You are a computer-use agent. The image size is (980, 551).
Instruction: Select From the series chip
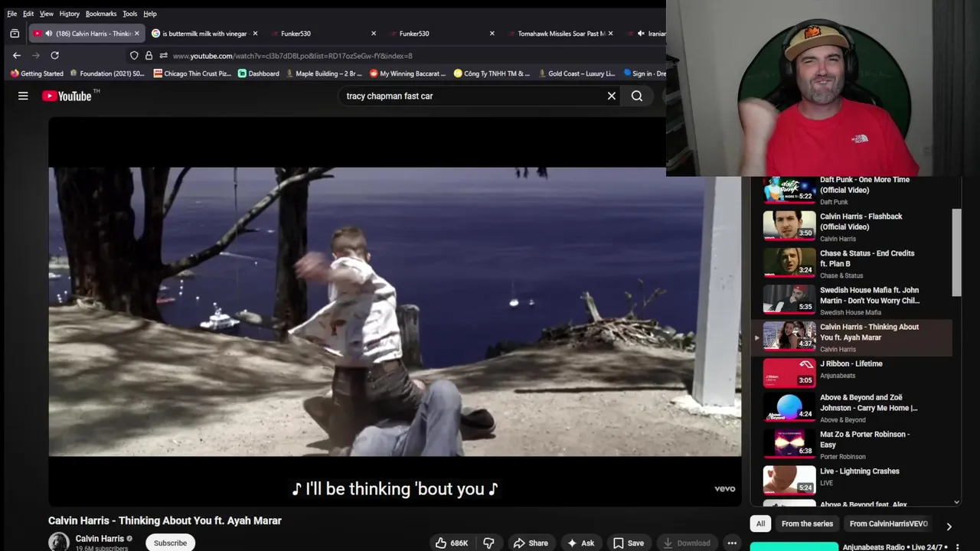point(807,523)
